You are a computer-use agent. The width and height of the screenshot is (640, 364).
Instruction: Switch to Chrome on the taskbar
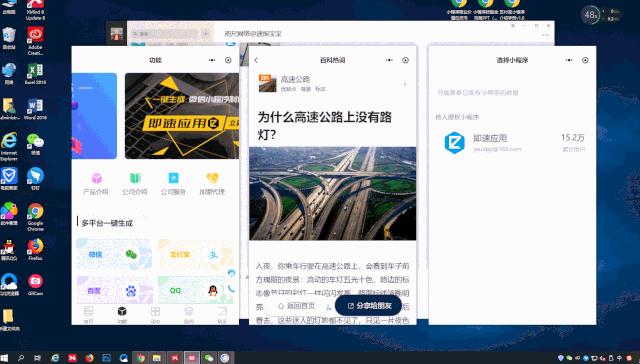pos(140,358)
